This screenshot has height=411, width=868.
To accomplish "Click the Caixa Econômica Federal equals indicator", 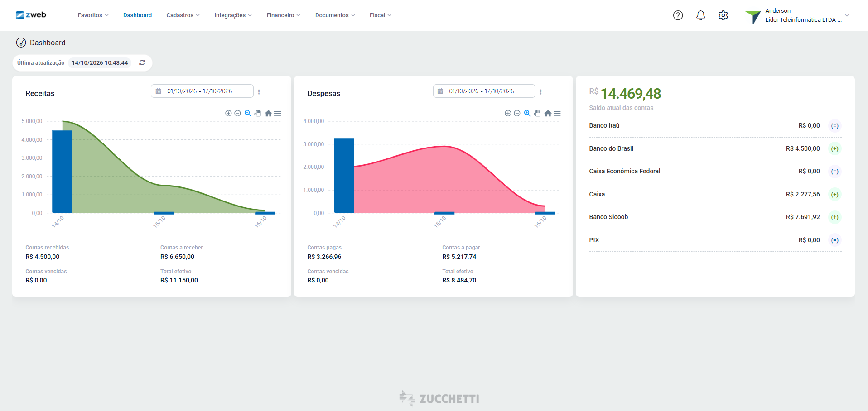I will pyautogui.click(x=834, y=172).
